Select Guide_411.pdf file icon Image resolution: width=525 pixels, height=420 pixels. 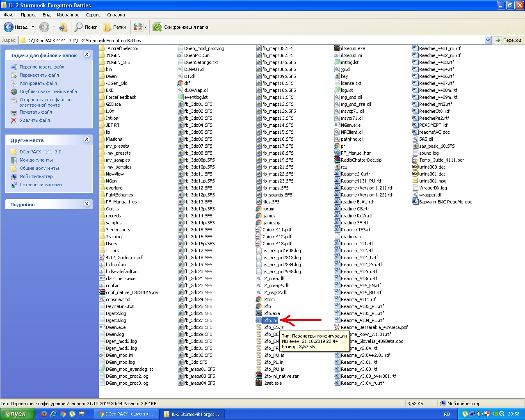coord(259,230)
